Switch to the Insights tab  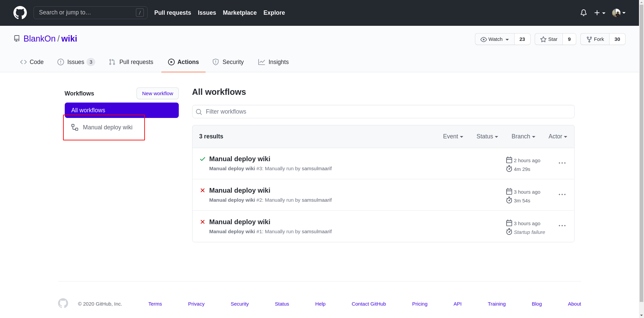(273, 62)
